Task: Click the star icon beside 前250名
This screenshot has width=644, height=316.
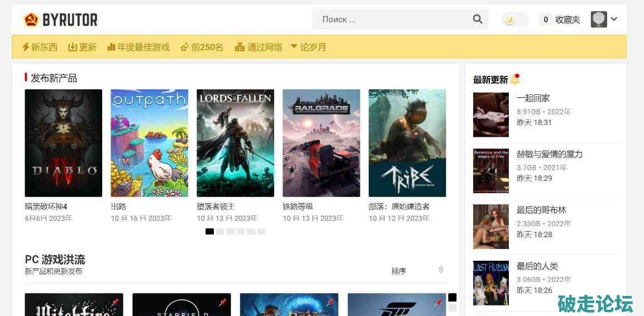Action: coord(184,47)
